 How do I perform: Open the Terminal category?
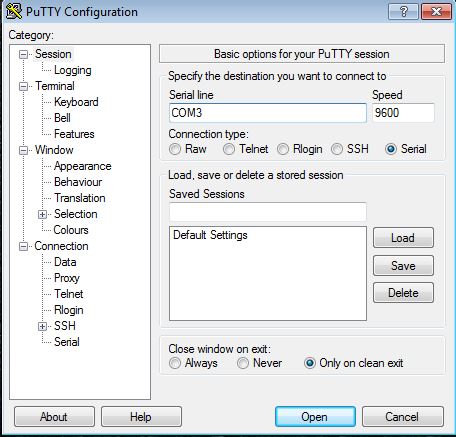click(55, 86)
